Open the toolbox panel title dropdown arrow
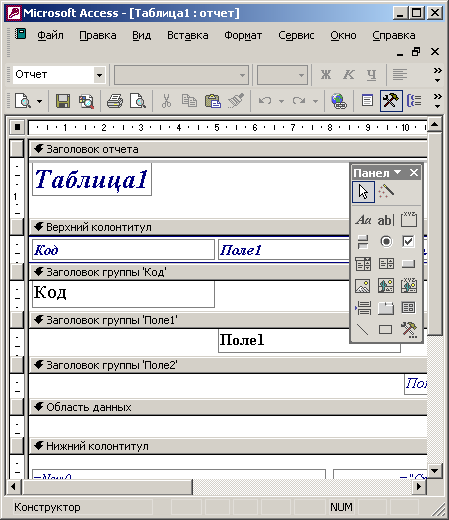The image size is (449, 520). click(x=397, y=172)
